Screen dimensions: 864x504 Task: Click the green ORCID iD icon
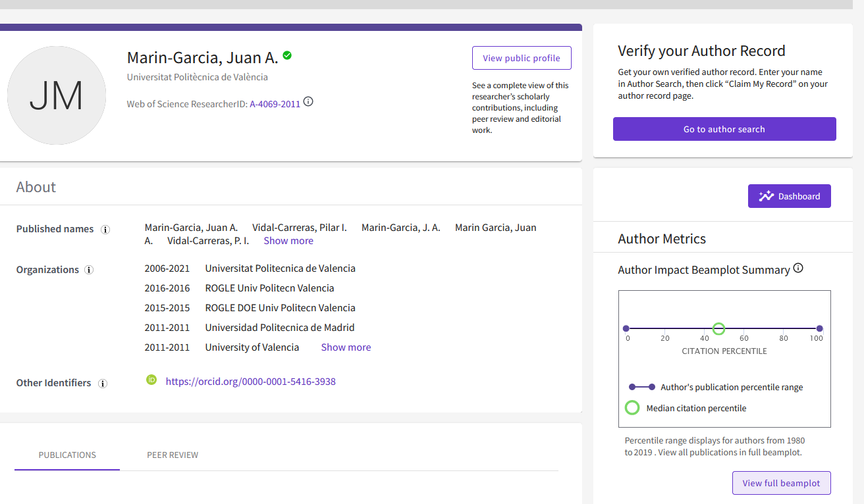[151, 380]
